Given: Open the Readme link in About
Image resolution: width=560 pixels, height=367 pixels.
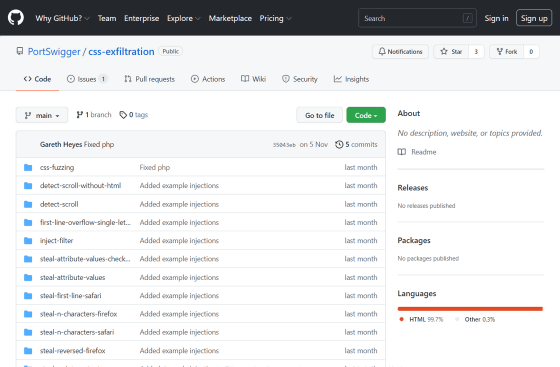Looking at the screenshot, I should [x=424, y=152].
